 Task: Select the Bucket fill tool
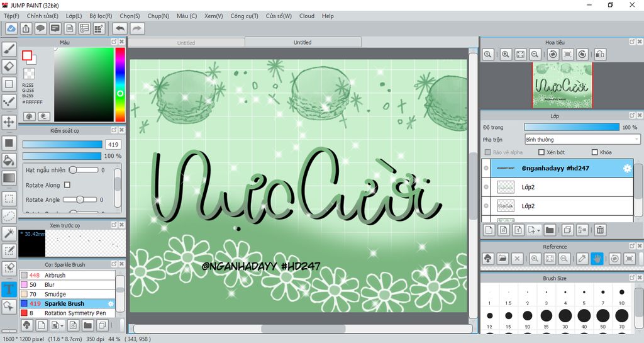(x=9, y=160)
